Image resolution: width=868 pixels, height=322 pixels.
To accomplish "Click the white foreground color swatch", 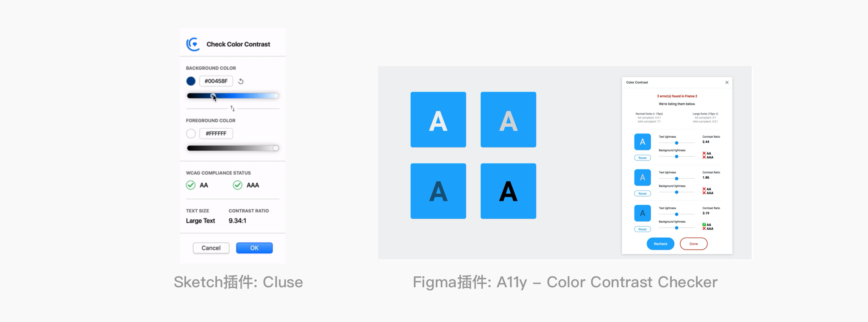I will pos(191,133).
